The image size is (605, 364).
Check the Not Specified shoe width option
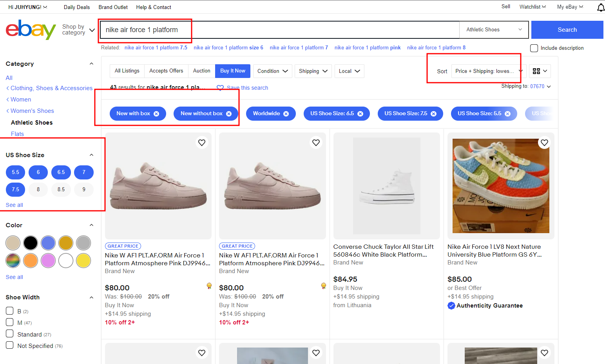click(10, 345)
